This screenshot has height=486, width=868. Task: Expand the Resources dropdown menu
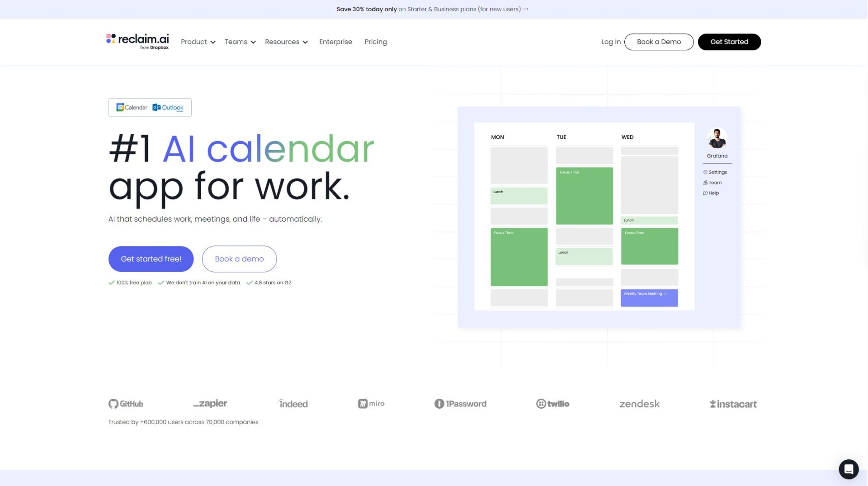286,42
